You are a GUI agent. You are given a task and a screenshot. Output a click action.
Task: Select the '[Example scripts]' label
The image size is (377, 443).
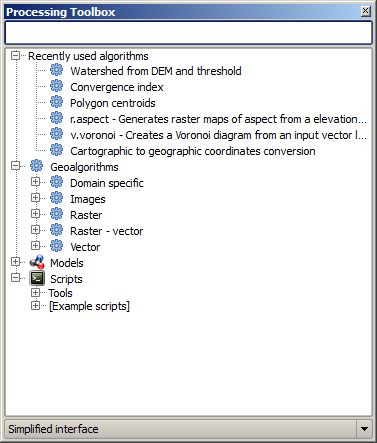pyautogui.click(x=89, y=306)
